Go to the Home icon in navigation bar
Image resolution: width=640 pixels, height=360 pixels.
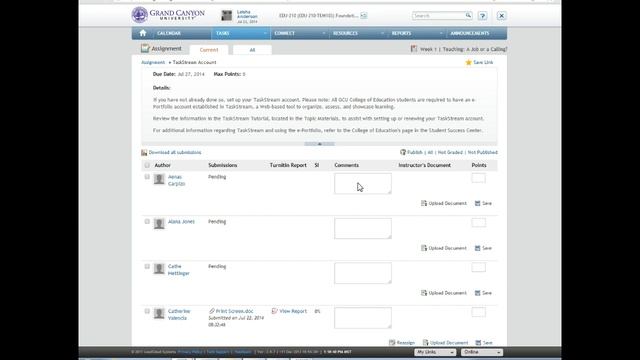click(142, 33)
